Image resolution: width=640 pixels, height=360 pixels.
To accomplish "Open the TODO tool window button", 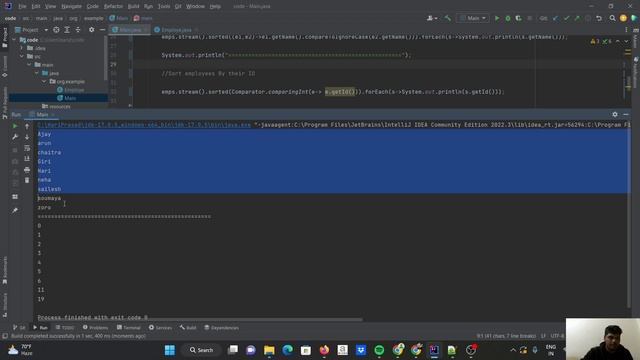I will coord(64,328).
